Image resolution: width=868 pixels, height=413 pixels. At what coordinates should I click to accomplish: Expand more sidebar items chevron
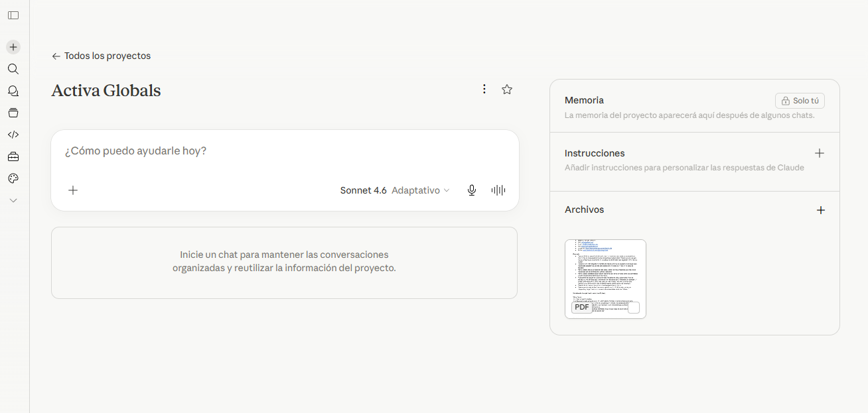13,200
